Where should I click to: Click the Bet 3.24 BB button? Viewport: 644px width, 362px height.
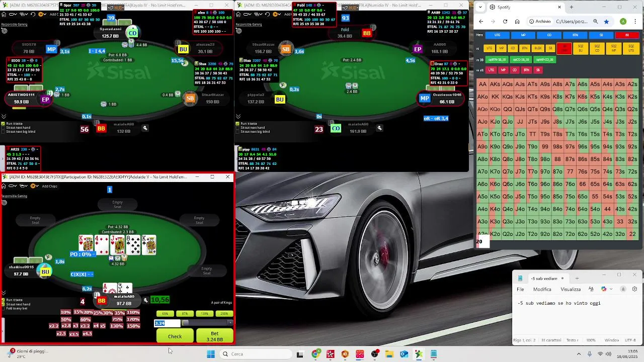[215, 336]
